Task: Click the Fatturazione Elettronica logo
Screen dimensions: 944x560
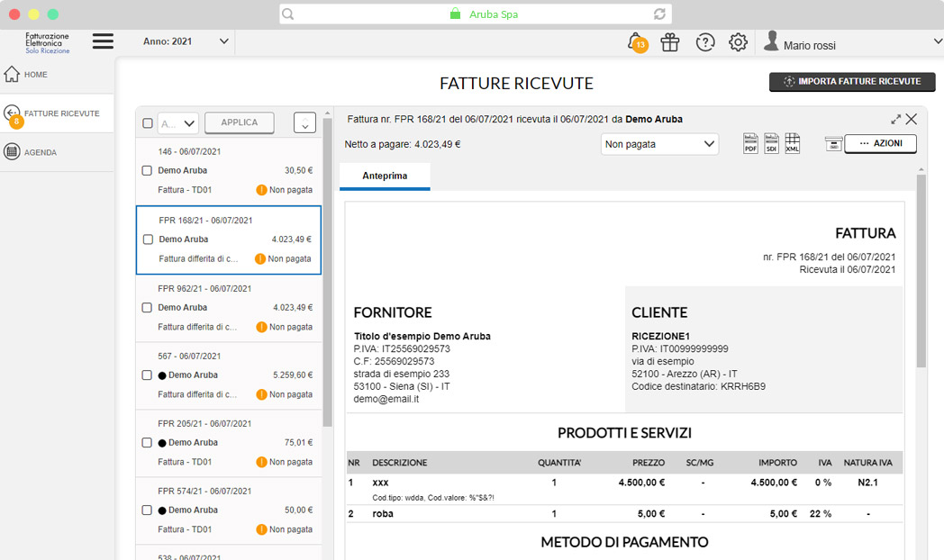Action: coord(47,42)
